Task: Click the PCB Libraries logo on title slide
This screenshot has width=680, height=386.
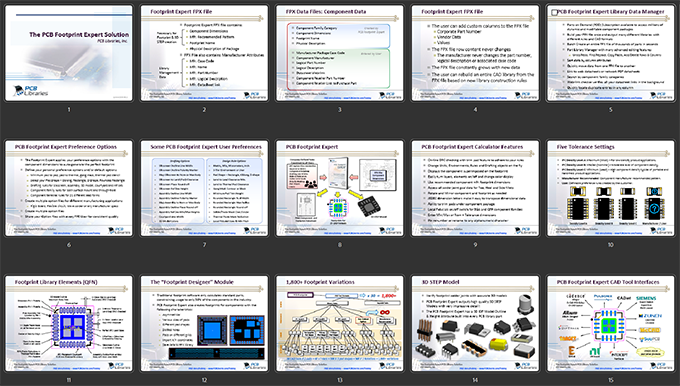Action: [x=30, y=91]
